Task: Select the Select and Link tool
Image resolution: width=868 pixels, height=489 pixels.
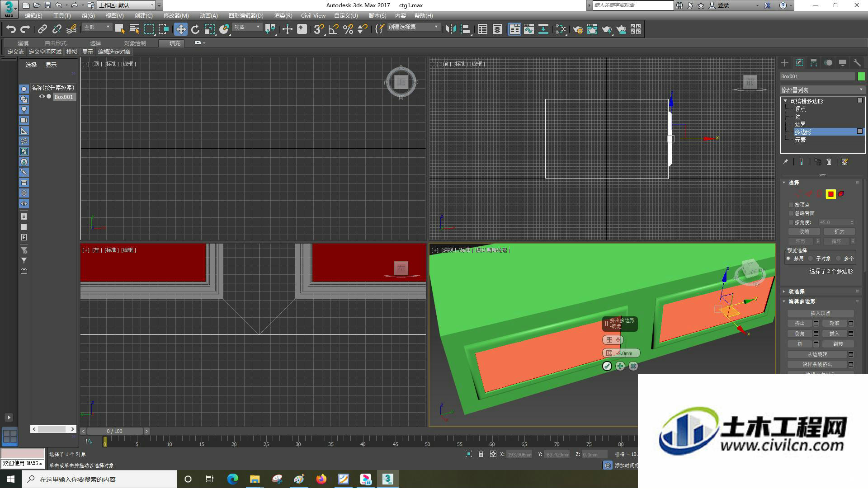Action: coord(42,29)
